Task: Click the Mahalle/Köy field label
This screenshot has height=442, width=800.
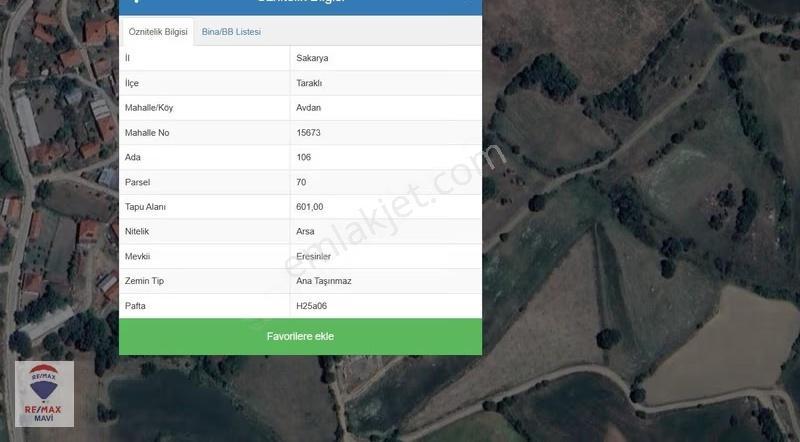Action: click(149, 108)
